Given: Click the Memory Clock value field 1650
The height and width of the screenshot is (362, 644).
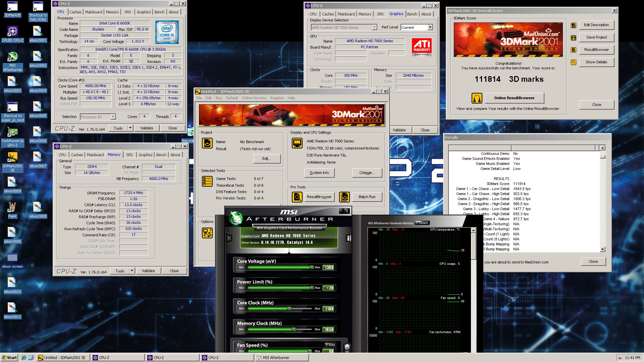Looking at the screenshot, I should 329,329.
